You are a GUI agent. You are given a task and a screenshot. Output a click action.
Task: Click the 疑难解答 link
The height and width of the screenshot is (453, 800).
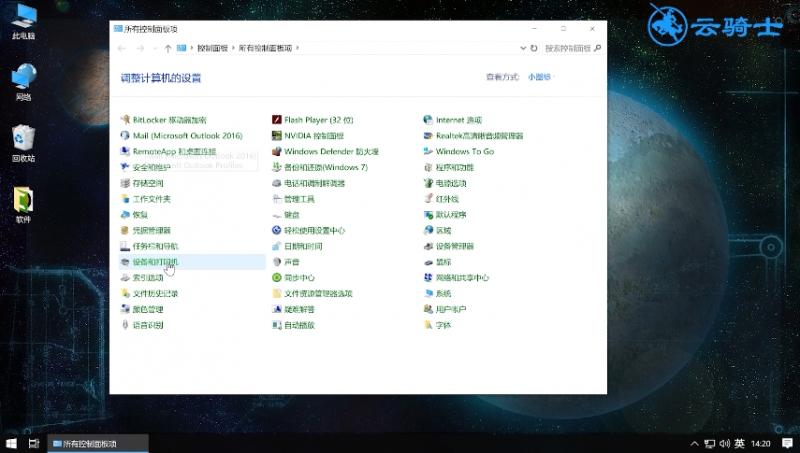pos(299,310)
